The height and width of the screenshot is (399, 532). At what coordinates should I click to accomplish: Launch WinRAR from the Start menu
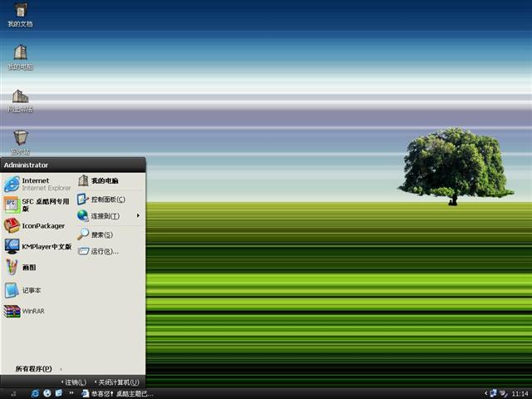pyautogui.click(x=33, y=311)
